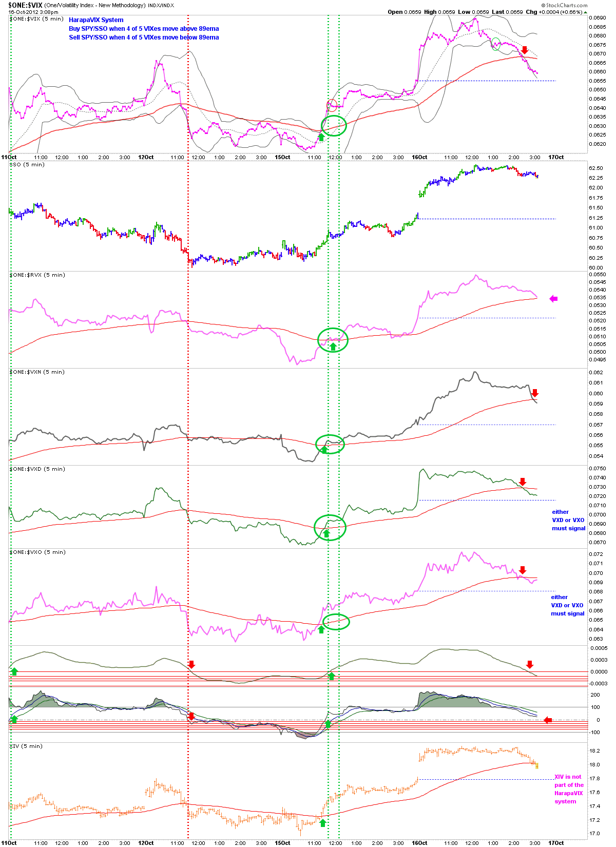This screenshot has width=616, height=847.
Task: Click the 0.0750 value on VXD axis
Action: point(598,469)
